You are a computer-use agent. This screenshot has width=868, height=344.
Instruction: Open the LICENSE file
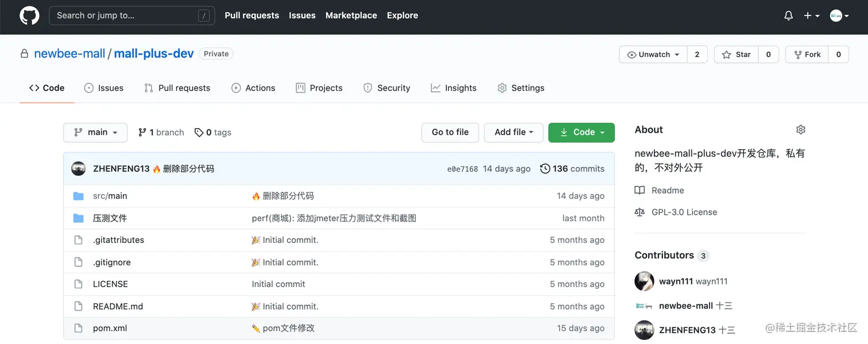[x=110, y=284]
